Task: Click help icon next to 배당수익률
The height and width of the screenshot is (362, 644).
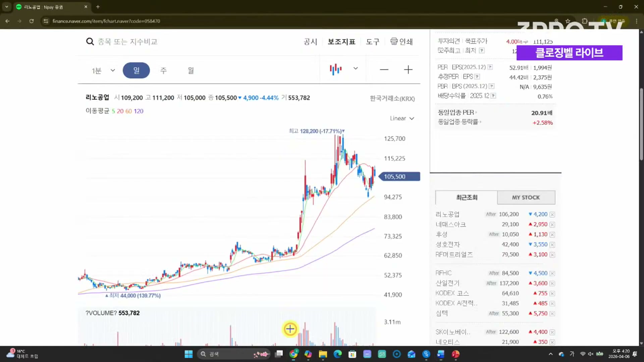Action: tap(493, 96)
